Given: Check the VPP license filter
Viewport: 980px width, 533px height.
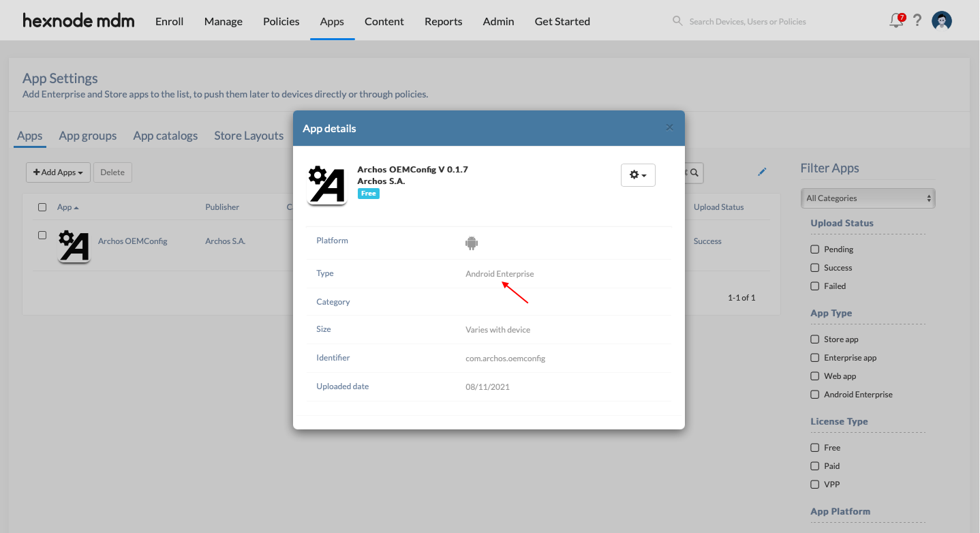Looking at the screenshot, I should coord(815,485).
